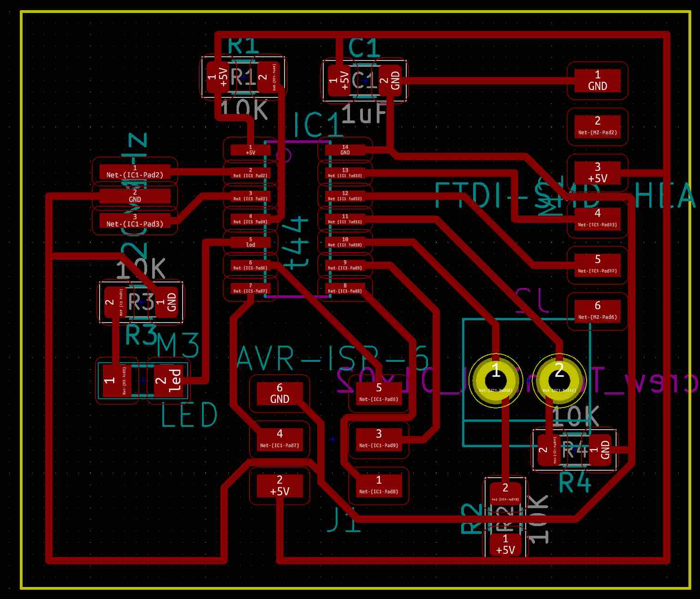This screenshot has width=700, height=599.
Task: Select AVR-ISP pad 4 Net-(IC1-Pad7)
Action: click(279, 440)
